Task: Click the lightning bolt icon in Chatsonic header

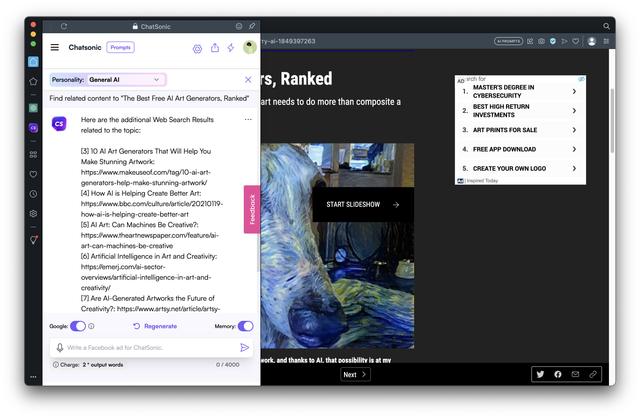Action: [231, 48]
